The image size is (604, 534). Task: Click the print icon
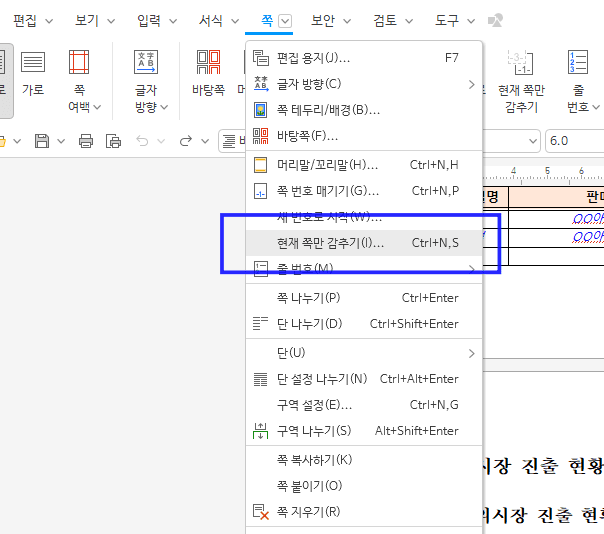86,141
